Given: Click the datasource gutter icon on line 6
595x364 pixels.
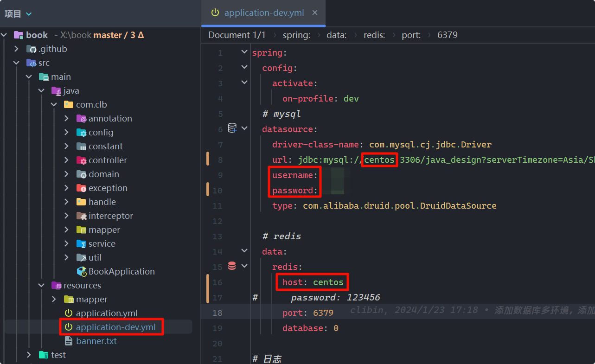Looking at the screenshot, I should [x=232, y=128].
